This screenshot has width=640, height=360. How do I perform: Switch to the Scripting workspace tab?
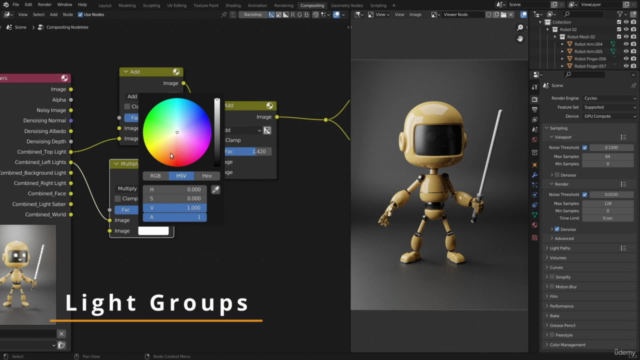tap(378, 6)
